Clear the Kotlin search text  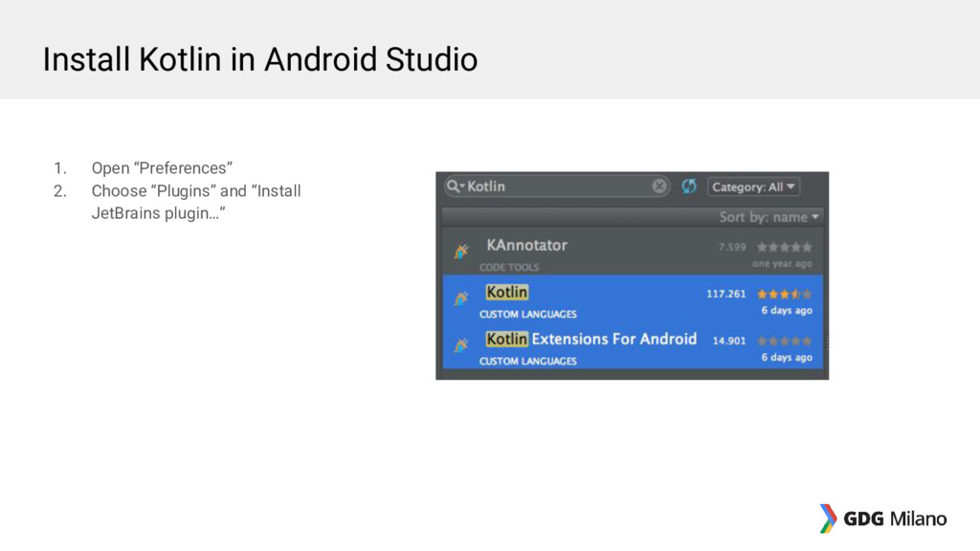coord(658,187)
